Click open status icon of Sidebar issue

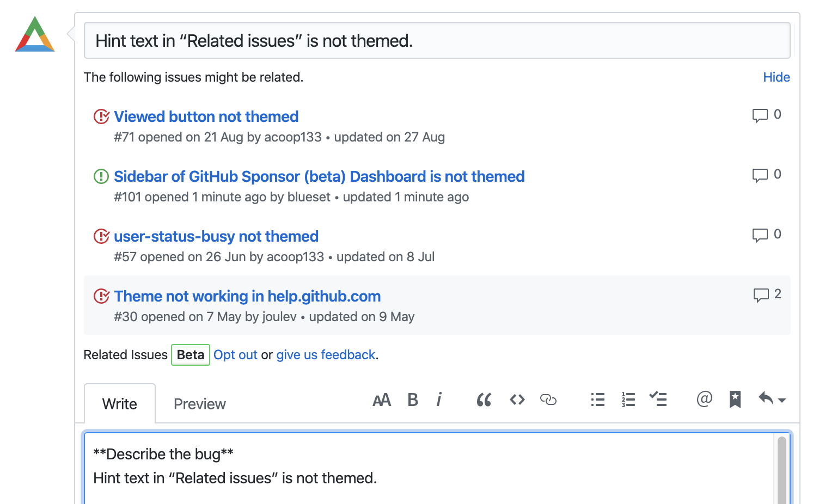coord(101,176)
